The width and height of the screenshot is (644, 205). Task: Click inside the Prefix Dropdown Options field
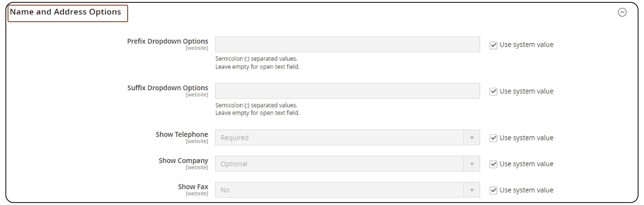(x=347, y=44)
